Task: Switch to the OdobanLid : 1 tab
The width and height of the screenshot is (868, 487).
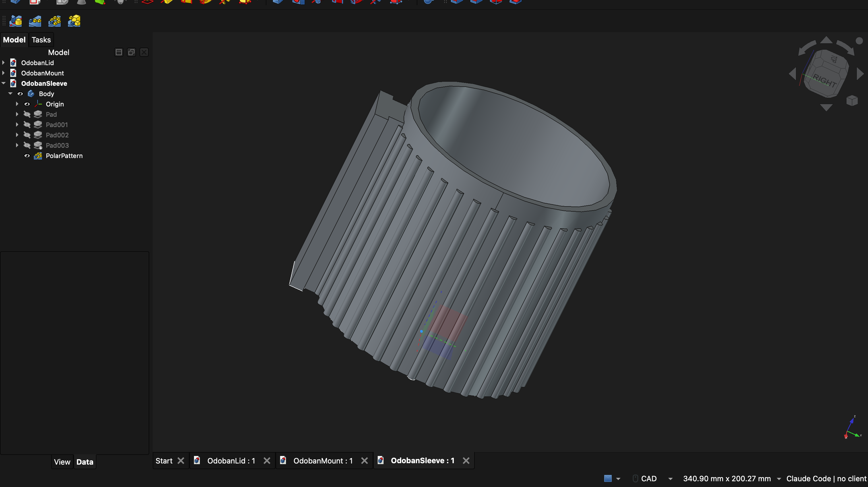Action: pos(231,461)
